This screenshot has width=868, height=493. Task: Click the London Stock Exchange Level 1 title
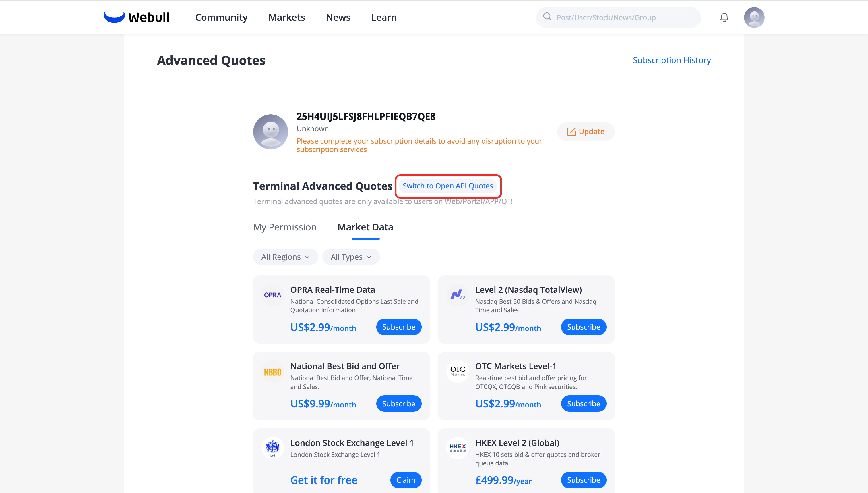352,443
